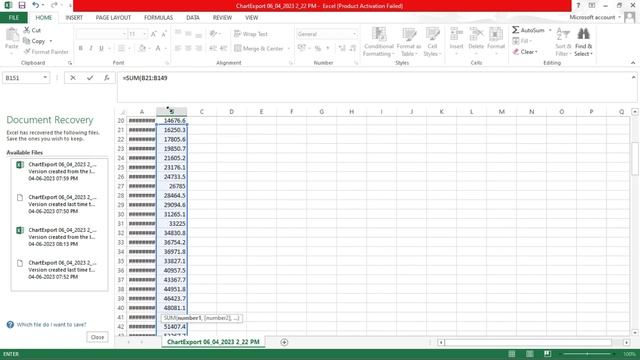Expand the Copy options arrow

tap(51, 41)
